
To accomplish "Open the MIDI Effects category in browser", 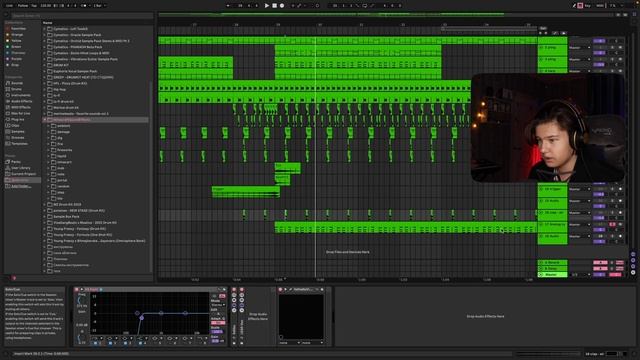I will pos(21,107).
